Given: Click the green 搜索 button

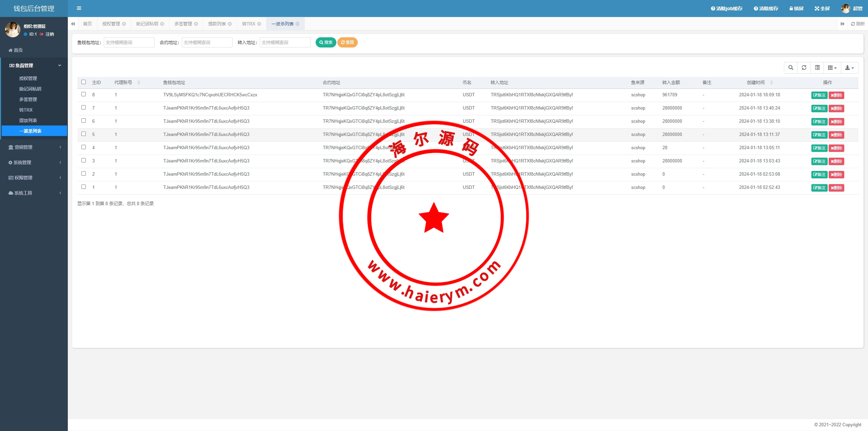Looking at the screenshot, I should point(326,42).
